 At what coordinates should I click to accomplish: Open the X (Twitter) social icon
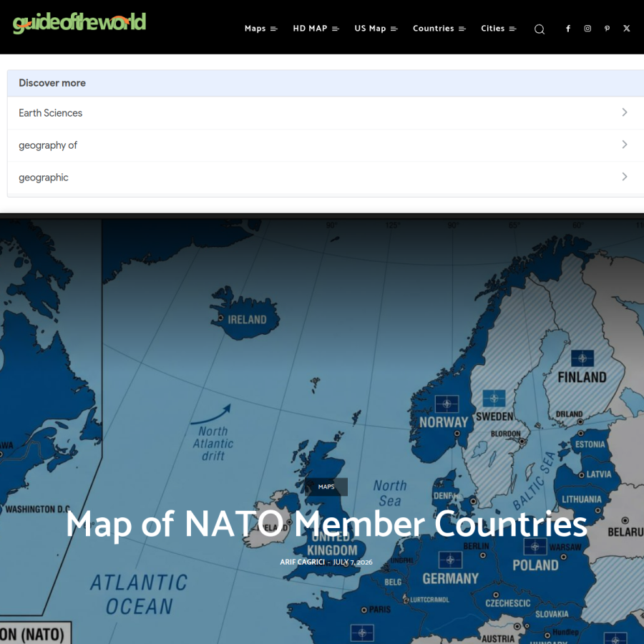[626, 29]
